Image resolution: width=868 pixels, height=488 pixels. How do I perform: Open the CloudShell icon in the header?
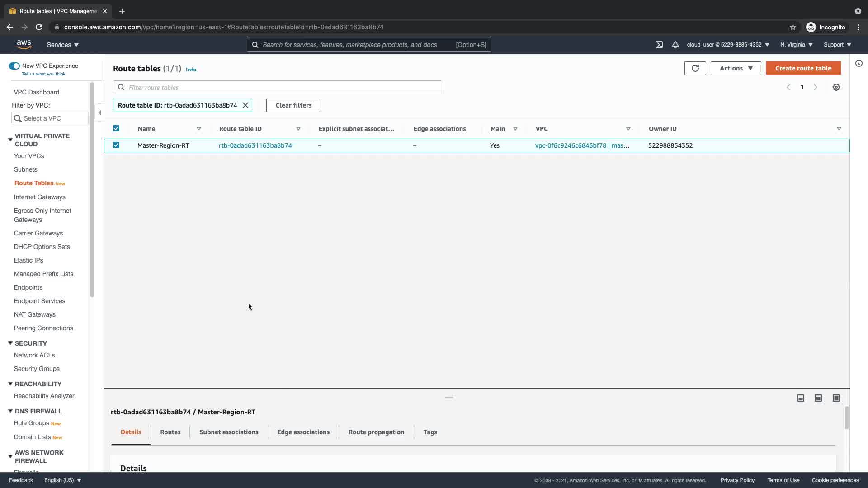click(659, 45)
